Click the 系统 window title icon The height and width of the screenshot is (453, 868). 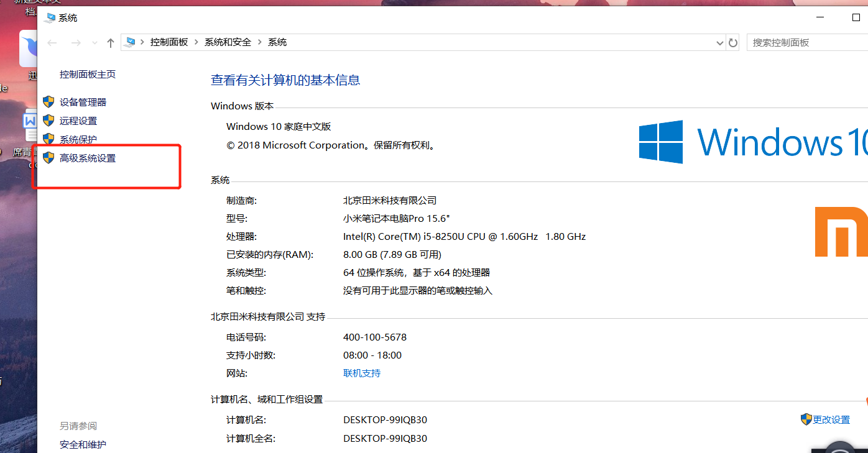(50, 18)
